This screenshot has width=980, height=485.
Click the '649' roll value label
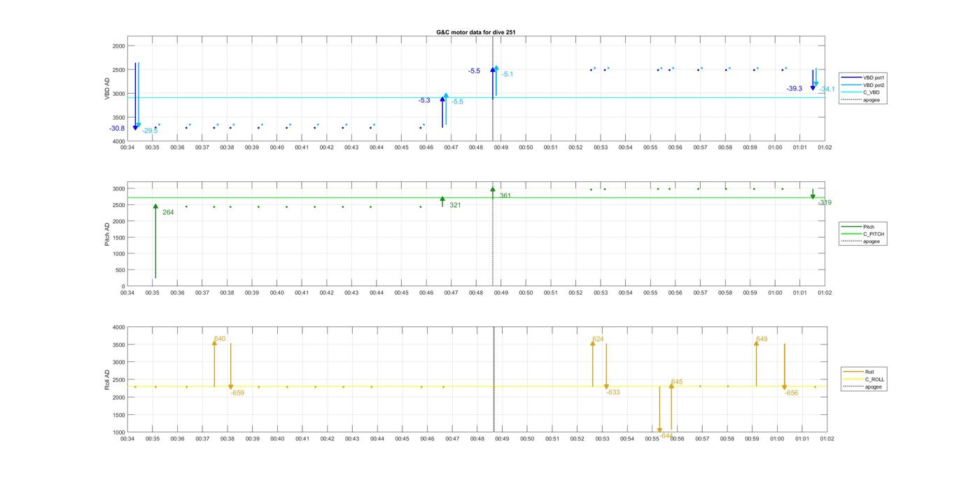click(762, 339)
